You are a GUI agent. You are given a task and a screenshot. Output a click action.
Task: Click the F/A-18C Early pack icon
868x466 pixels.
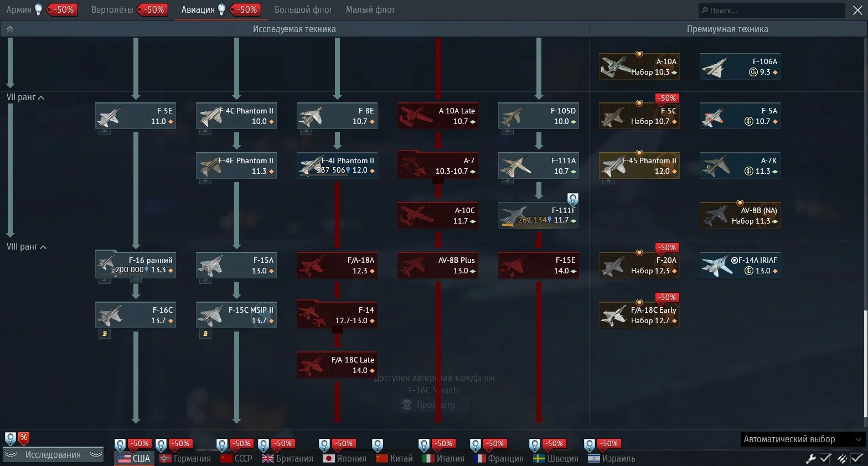613,315
